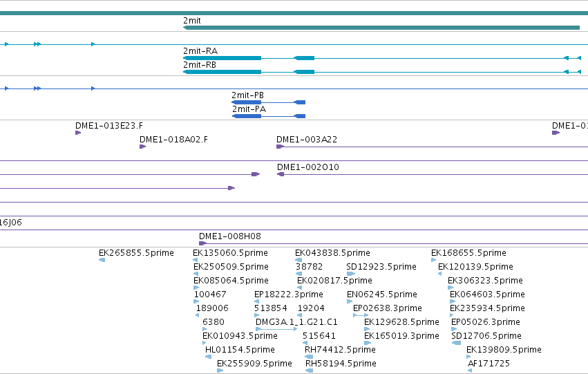Screen dimensions: 588x374
Task: Click the DME1-003A22 clone start arrow
Action: click(280, 147)
